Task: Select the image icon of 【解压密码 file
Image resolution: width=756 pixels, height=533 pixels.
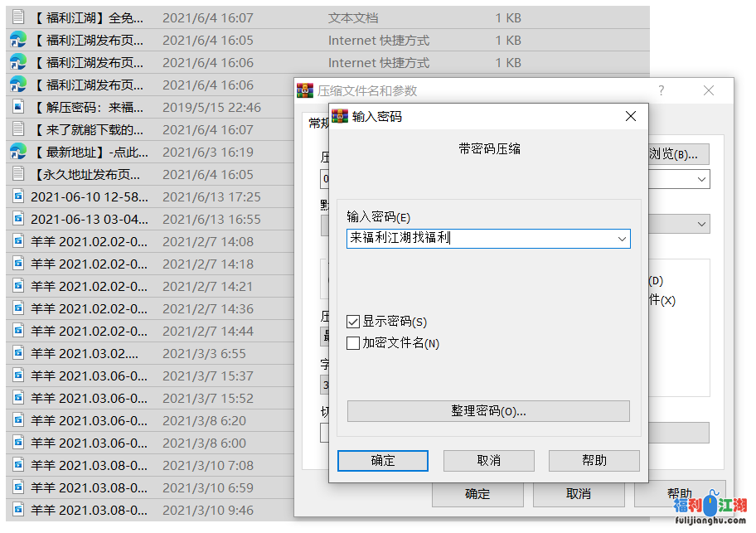Action: click(x=17, y=107)
